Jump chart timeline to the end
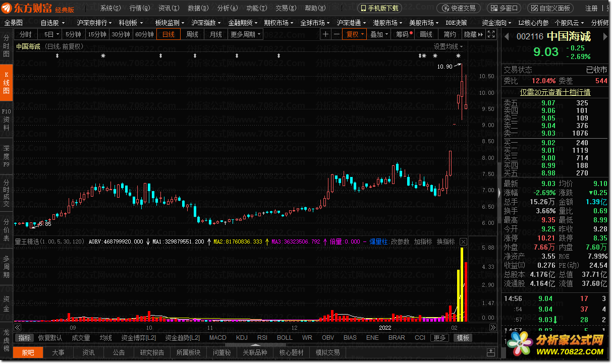 (492, 328)
